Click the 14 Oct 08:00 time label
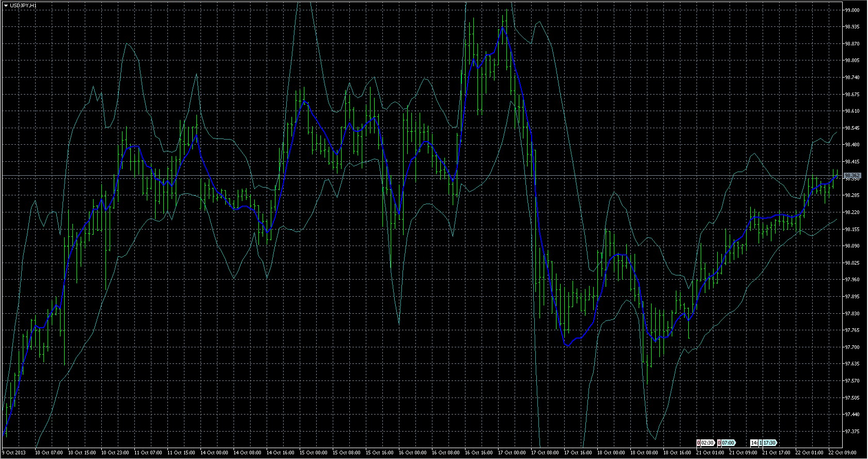The width and height of the screenshot is (868, 459). pyautogui.click(x=247, y=453)
